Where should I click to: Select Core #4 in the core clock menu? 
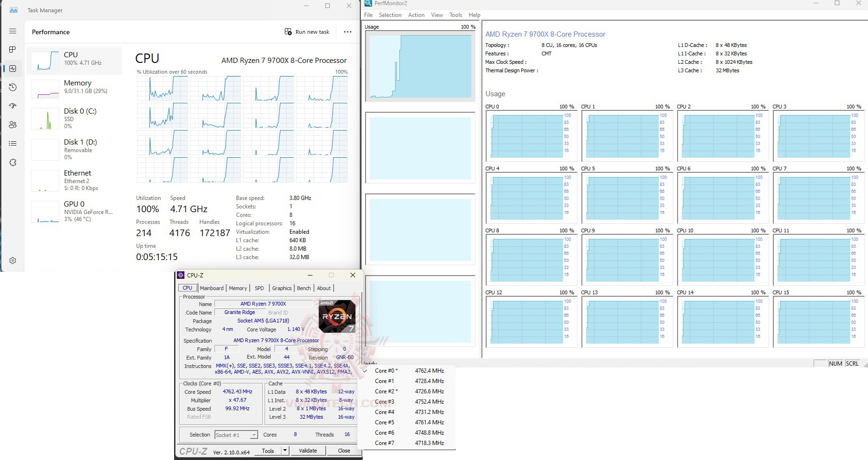[406, 412]
